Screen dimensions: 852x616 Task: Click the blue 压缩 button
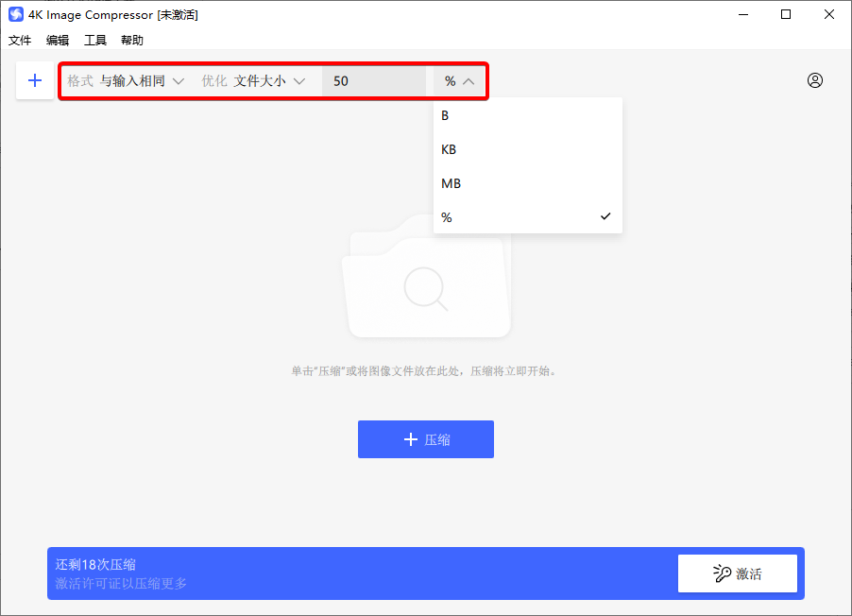[x=425, y=439]
